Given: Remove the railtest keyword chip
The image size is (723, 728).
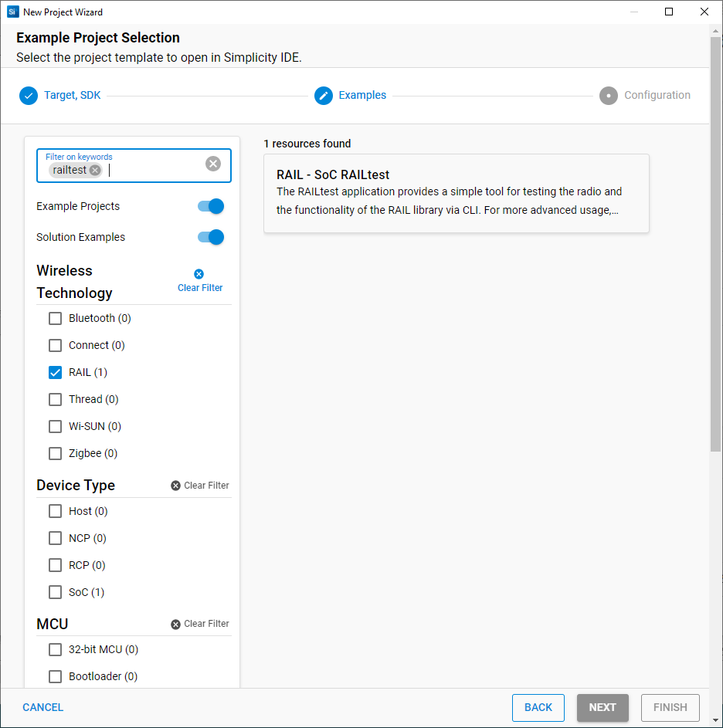Looking at the screenshot, I should [x=95, y=171].
